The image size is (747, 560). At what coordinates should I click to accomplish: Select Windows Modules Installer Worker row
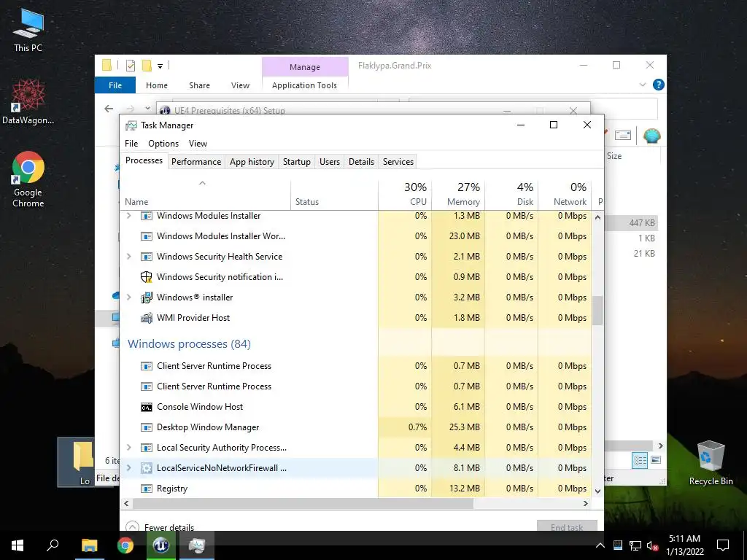click(x=356, y=236)
